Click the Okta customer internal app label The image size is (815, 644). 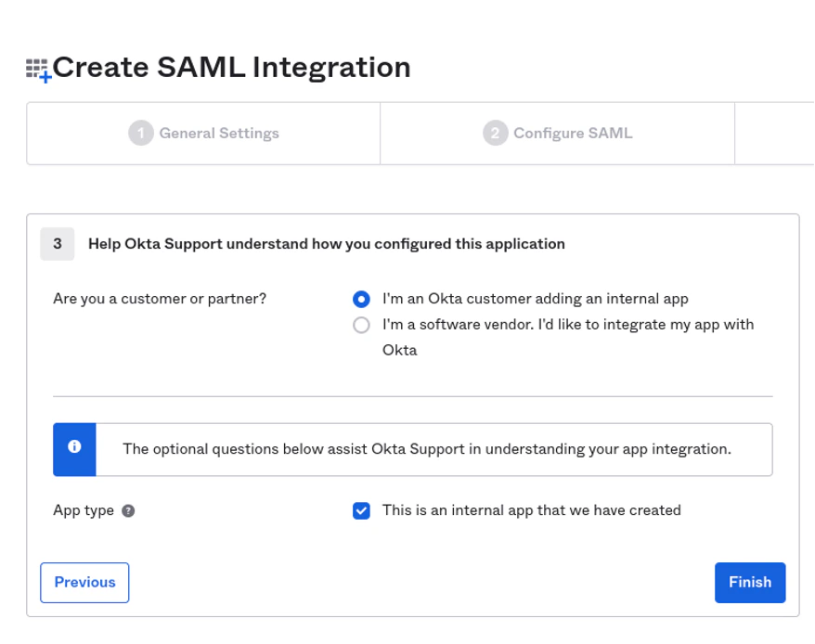point(536,299)
